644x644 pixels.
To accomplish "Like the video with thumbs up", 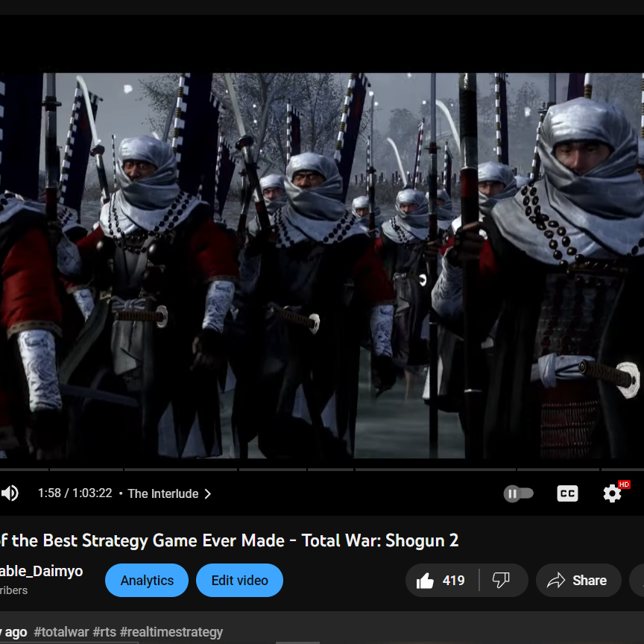I will [426, 581].
